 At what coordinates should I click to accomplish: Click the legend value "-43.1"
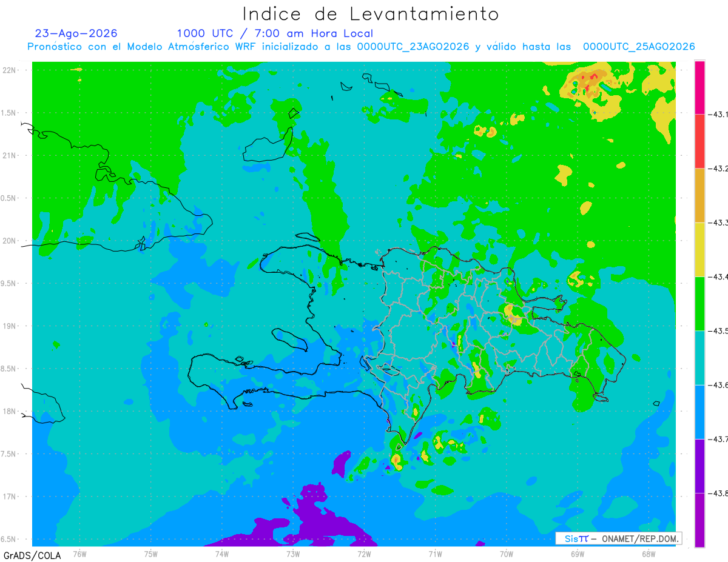pyautogui.click(x=717, y=114)
